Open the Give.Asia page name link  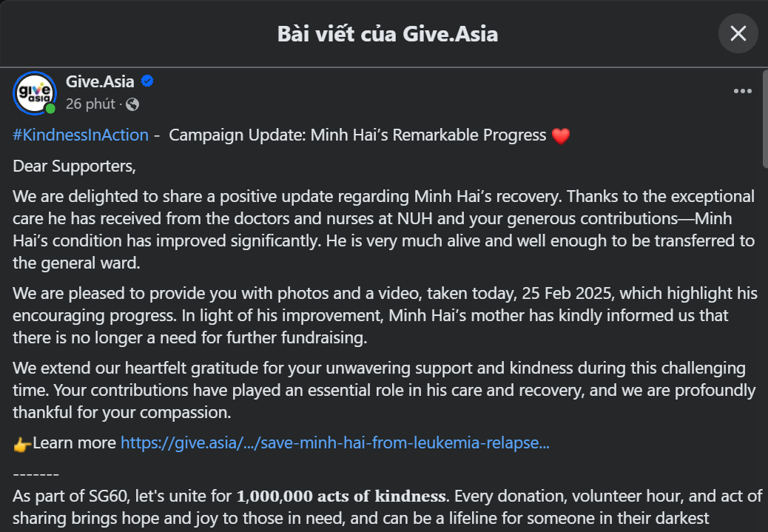(x=100, y=81)
